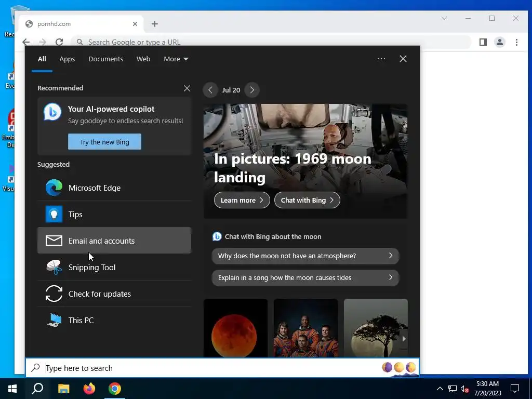Open the tree and moon thumbnail
The image size is (532, 399).
point(376,328)
